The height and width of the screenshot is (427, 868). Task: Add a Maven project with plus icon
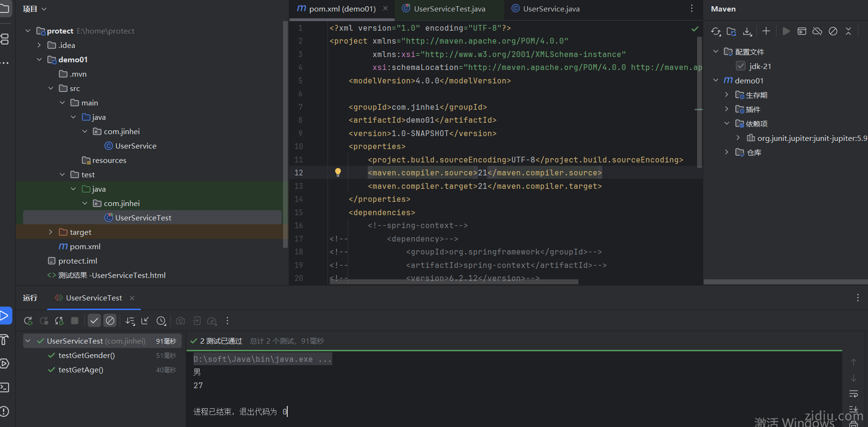[x=766, y=31]
